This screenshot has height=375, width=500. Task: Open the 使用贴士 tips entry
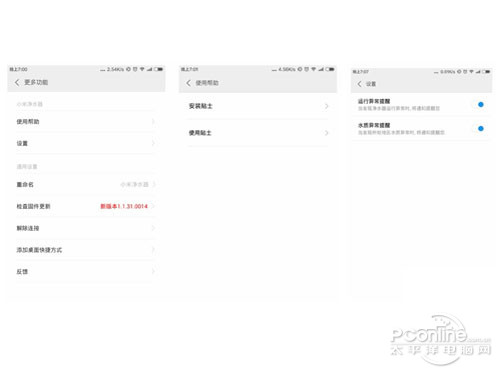click(x=258, y=133)
